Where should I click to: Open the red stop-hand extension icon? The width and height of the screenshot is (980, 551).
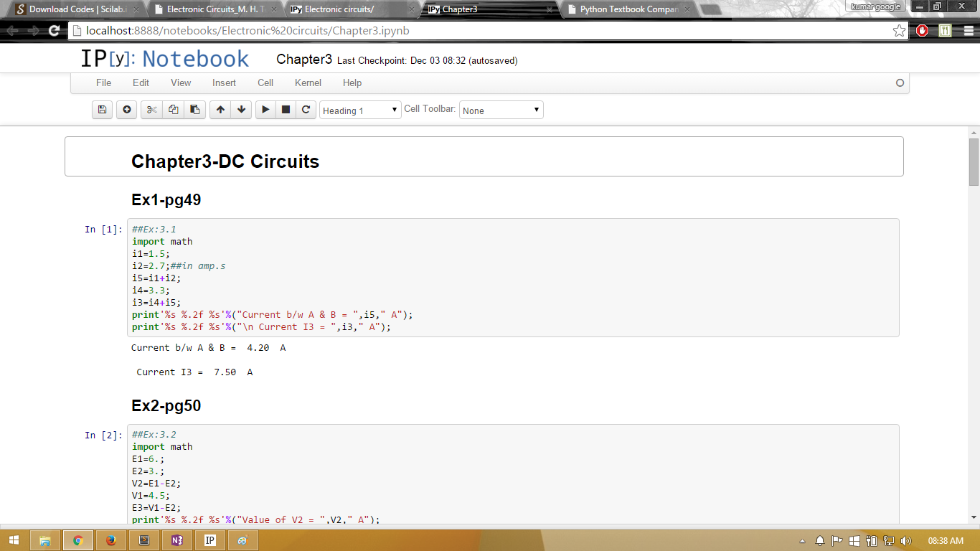coord(923,31)
